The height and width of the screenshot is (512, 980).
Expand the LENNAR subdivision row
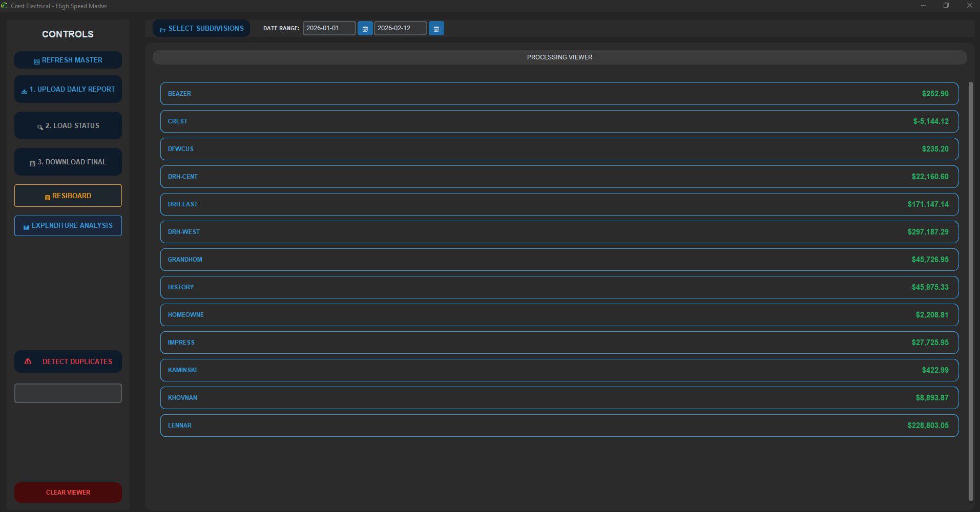point(559,425)
